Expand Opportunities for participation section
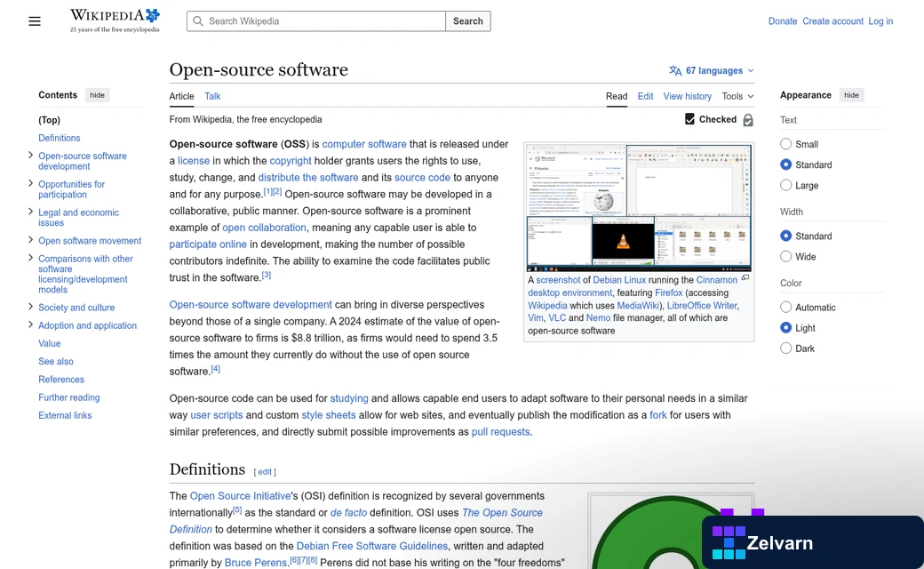 click(x=30, y=183)
